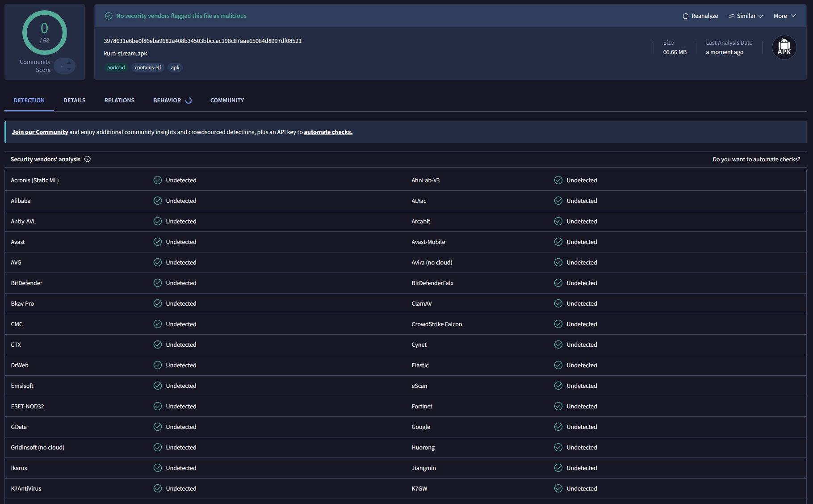
Task: Click 'No security vendors flagged this file' message
Action: point(181,16)
